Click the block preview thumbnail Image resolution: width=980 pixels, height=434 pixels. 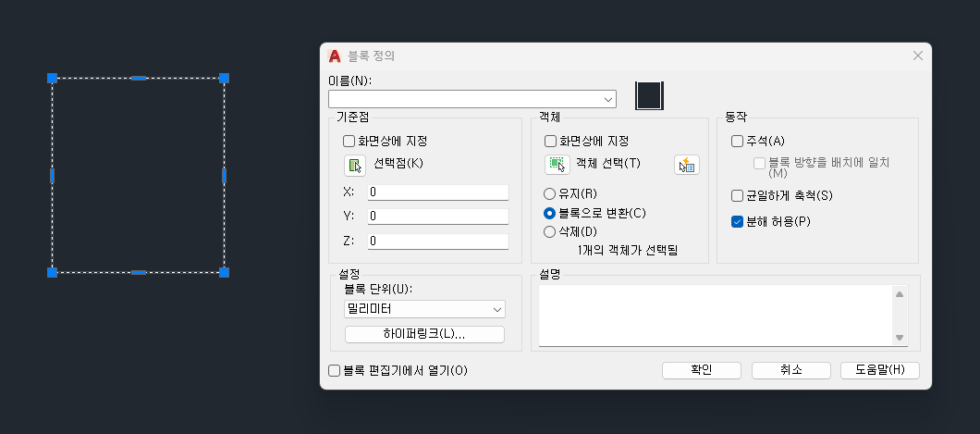[x=649, y=95]
